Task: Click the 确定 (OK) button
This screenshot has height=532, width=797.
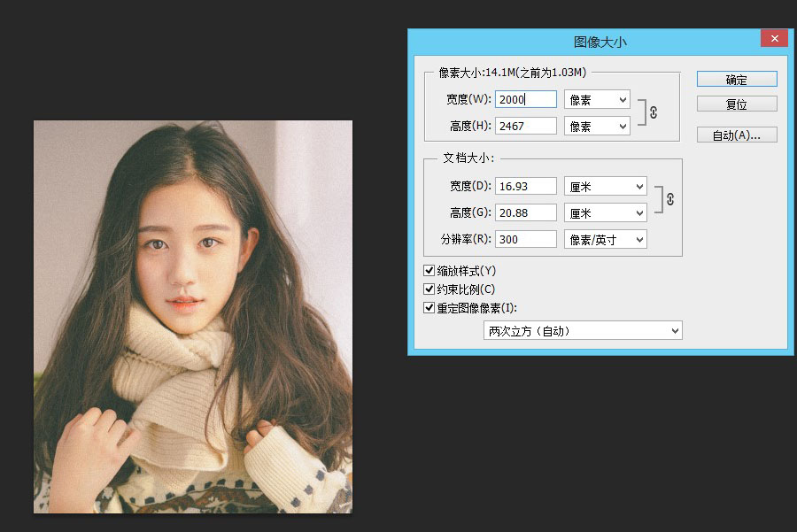Action: [736, 80]
